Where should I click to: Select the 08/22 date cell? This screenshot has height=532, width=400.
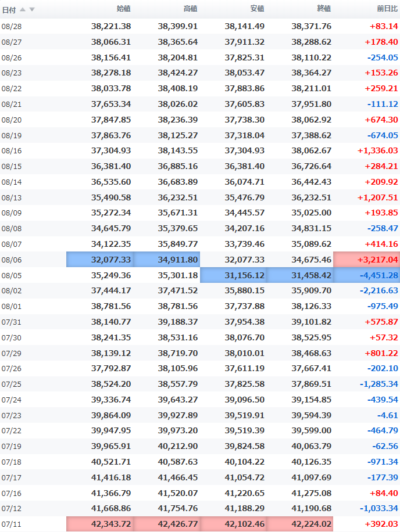pos(12,88)
